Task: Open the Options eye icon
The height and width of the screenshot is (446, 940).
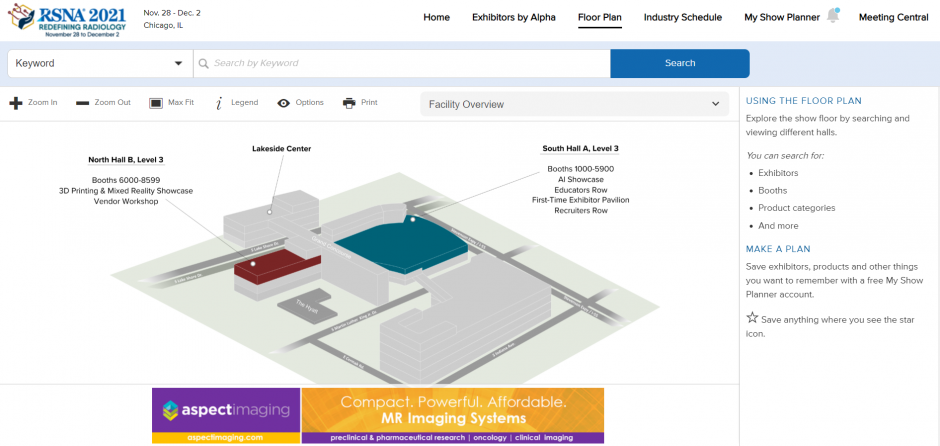Action: pyautogui.click(x=284, y=103)
